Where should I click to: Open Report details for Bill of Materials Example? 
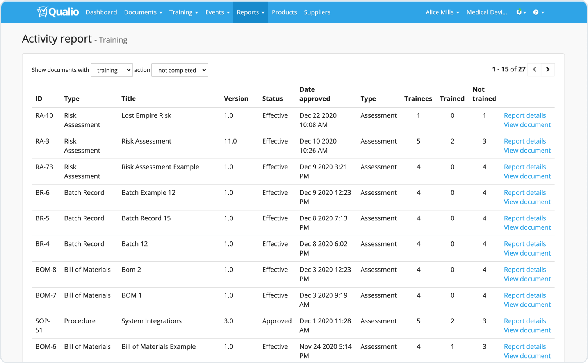tap(525, 346)
